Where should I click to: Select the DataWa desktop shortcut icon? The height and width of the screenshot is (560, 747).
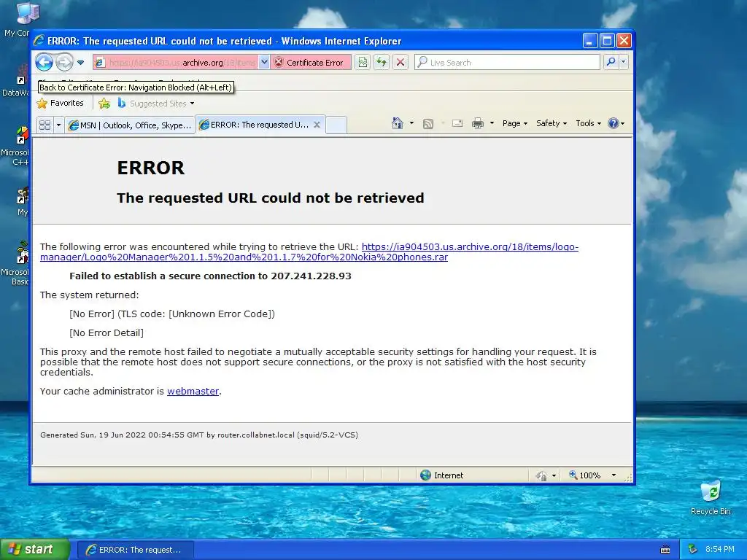click(16, 81)
